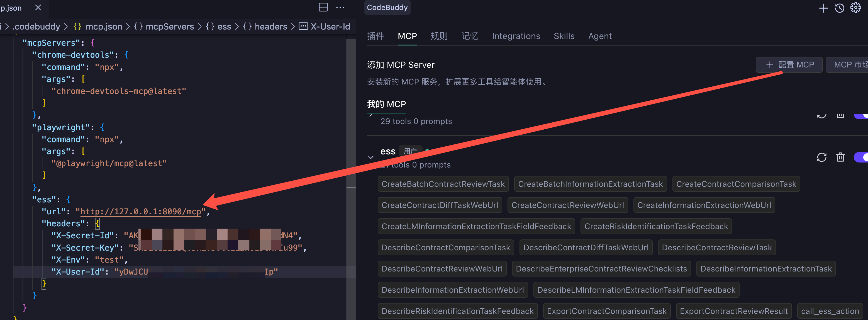Open the CodeBuddy settings gear
The image size is (868, 320).
pos(855,8)
